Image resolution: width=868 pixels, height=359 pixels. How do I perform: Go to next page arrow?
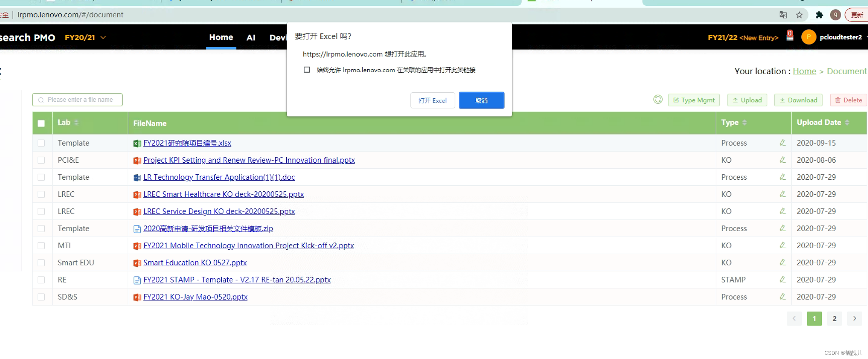(x=854, y=319)
